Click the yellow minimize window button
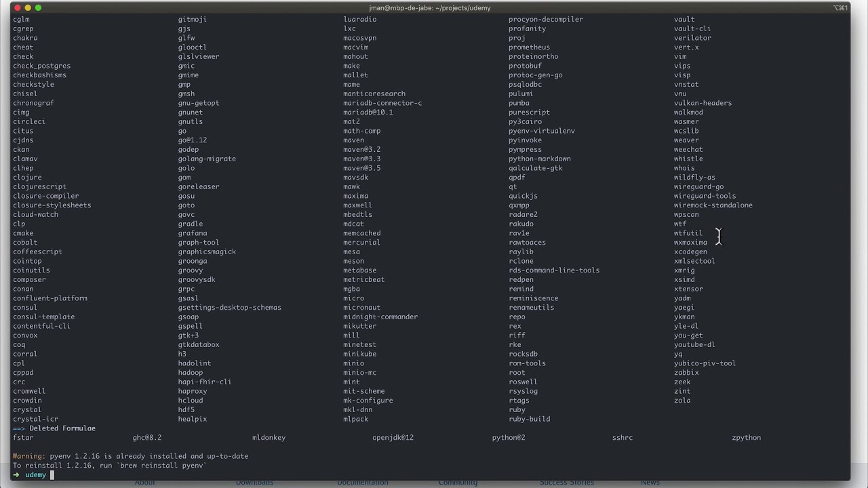The height and width of the screenshot is (488, 868). [x=28, y=7]
